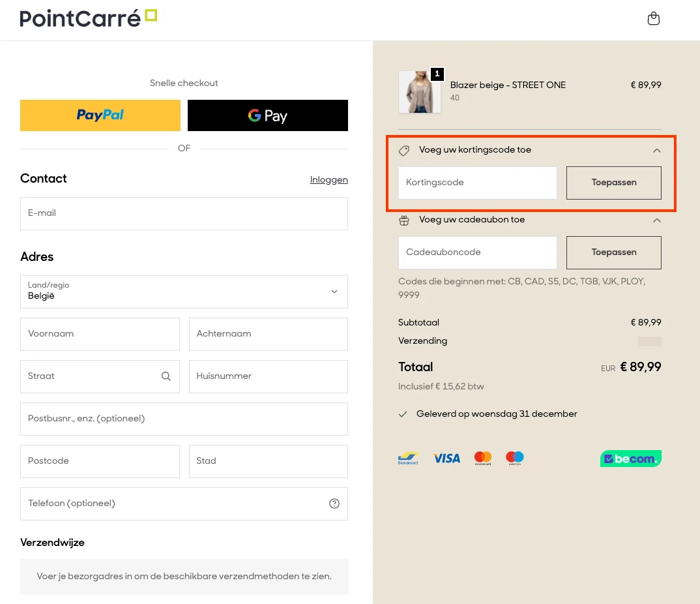Apply the gift card code with Toepassen

613,252
